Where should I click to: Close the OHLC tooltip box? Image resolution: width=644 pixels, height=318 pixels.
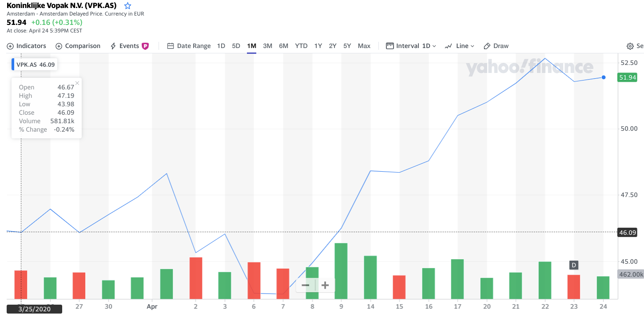click(x=77, y=83)
